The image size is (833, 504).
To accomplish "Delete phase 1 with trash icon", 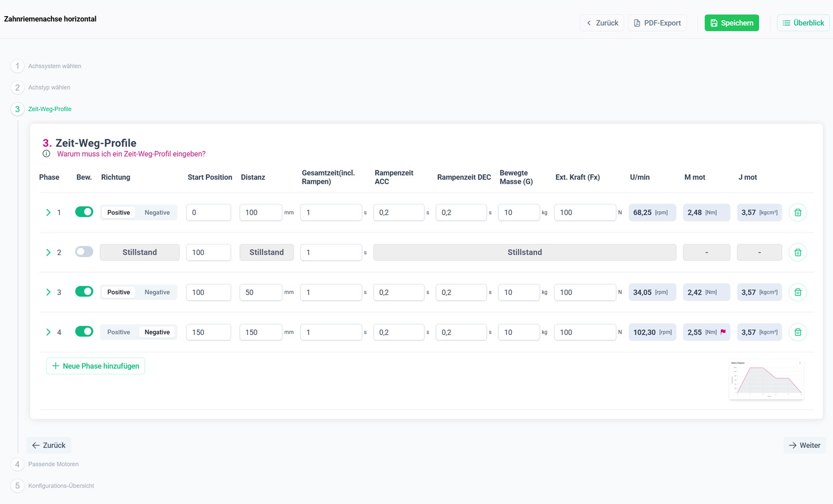I will [x=798, y=212].
